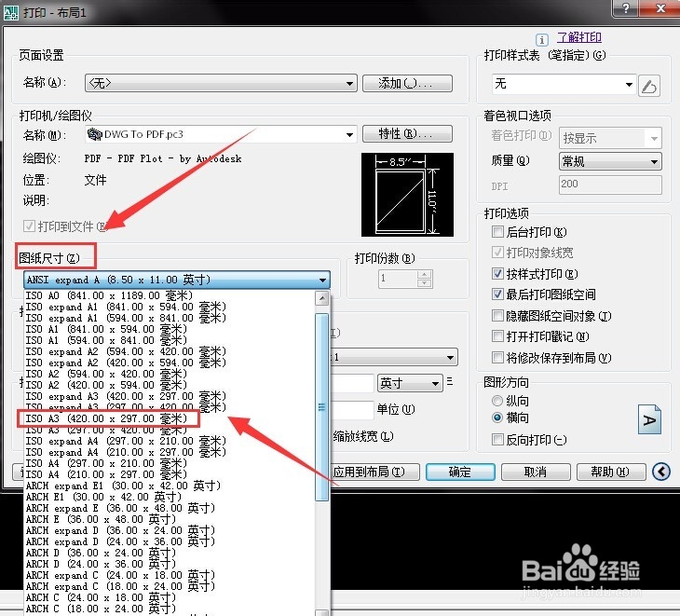Screen dimensions: 680x616
Task: Click the paper preview thumbnail showing 8.5 by 11
Action: [407, 195]
